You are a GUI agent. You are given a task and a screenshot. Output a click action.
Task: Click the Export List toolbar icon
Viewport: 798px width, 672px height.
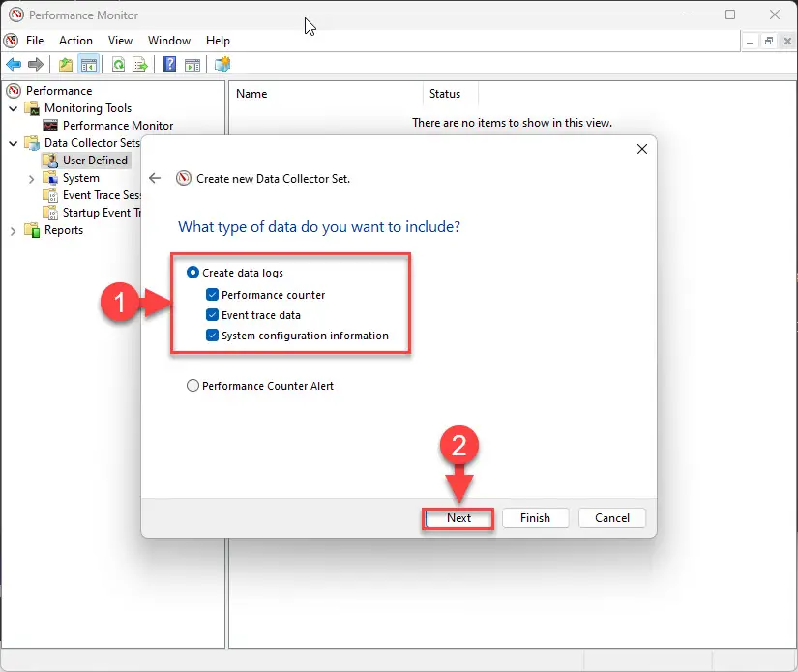tap(140, 65)
